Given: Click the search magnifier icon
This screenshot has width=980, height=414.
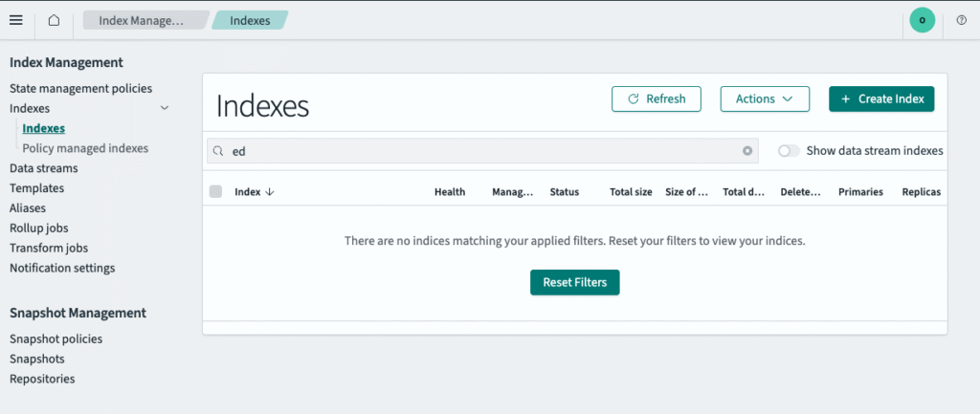Looking at the screenshot, I should 218,151.
